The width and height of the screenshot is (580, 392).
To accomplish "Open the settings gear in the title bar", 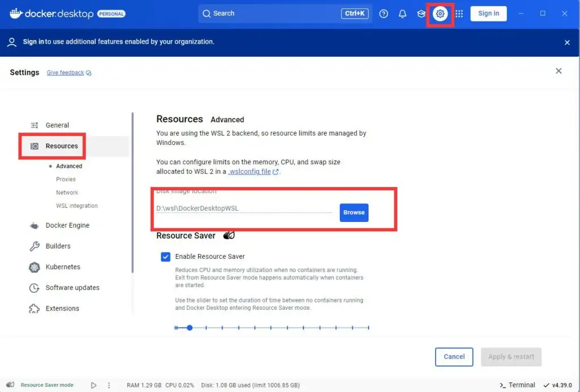I will point(440,14).
